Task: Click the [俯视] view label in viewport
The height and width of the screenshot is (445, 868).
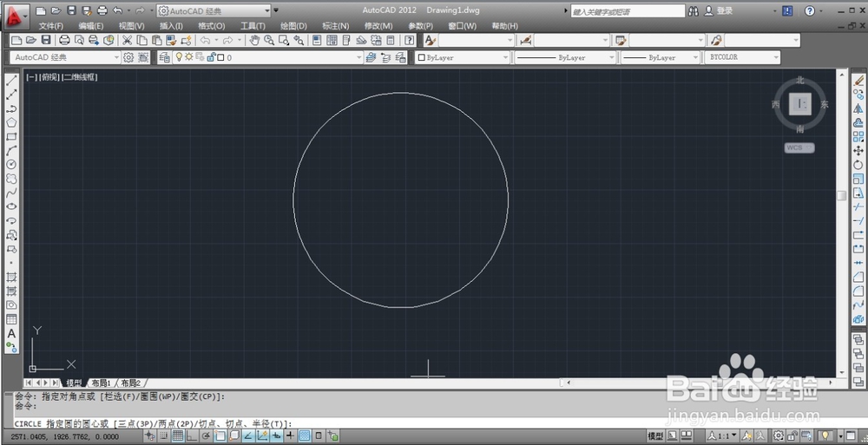Action: point(49,77)
